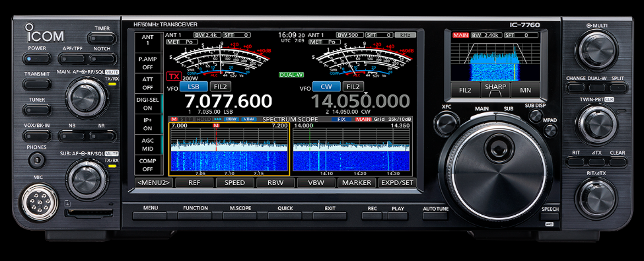Image resolution: width=644 pixels, height=261 pixels.
Task: Open the ANT 1 antenna selector
Action: tap(148, 42)
